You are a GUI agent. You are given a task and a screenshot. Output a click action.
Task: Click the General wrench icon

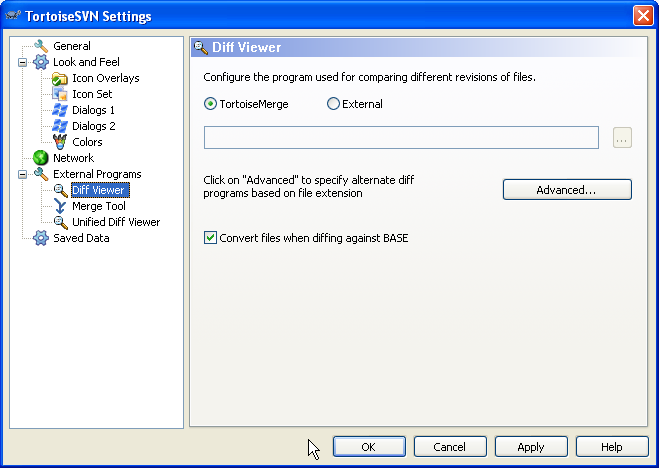coord(41,46)
